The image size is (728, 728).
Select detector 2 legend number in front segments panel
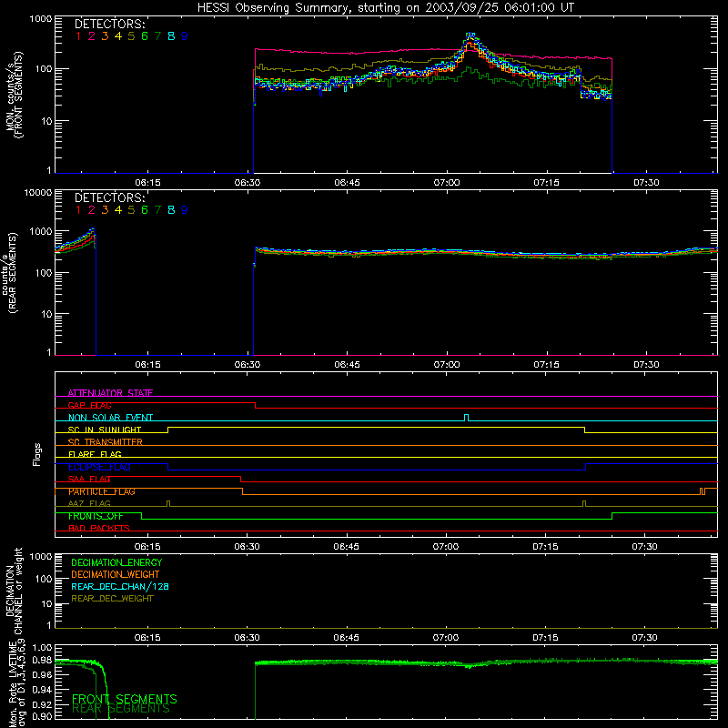[x=92, y=36]
